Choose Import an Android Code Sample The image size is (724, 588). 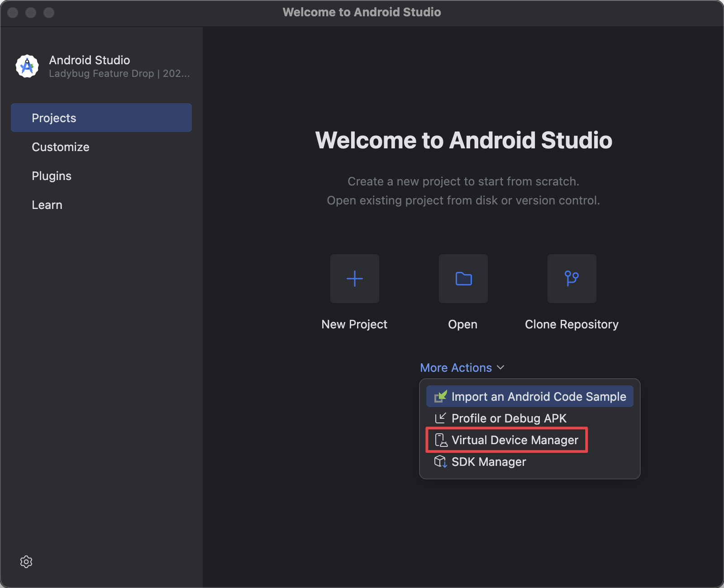click(538, 396)
